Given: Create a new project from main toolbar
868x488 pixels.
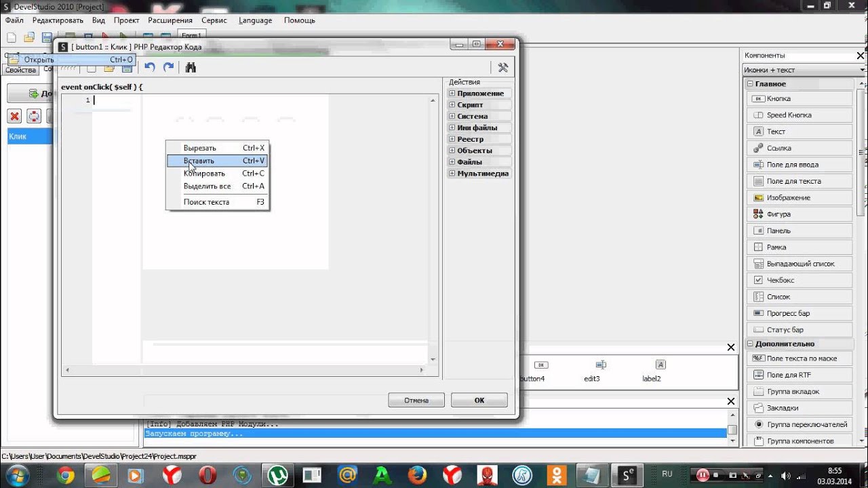Looking at the screenshot, I should 11,37.
